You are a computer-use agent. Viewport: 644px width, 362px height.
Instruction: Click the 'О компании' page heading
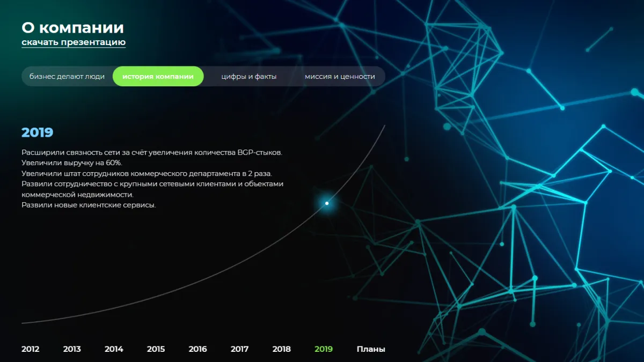[72, 27]
